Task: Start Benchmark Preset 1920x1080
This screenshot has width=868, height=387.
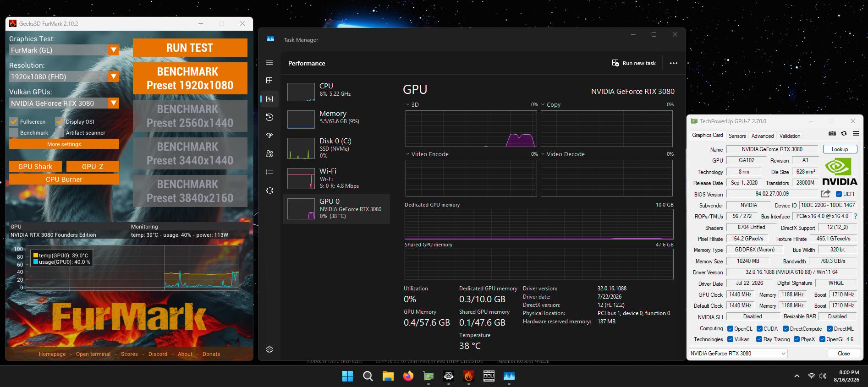Action: (x=190, y=78)
